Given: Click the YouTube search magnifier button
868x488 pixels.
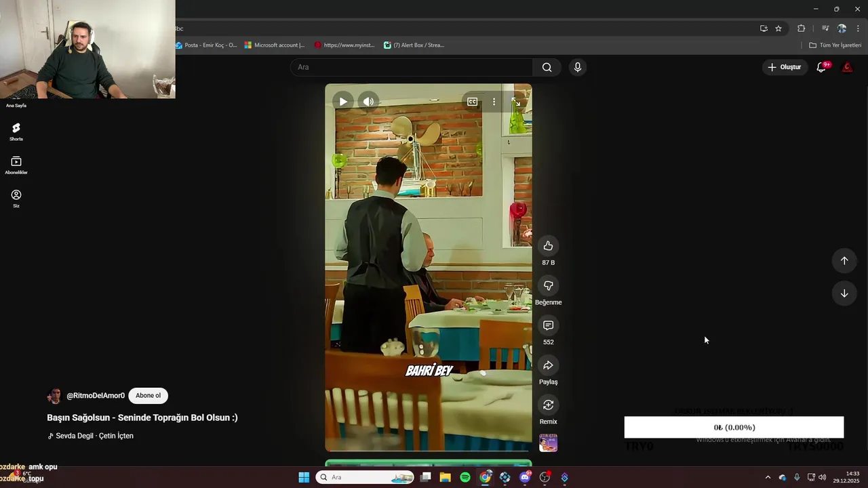Looking at the screenshot, I should 547,67.
